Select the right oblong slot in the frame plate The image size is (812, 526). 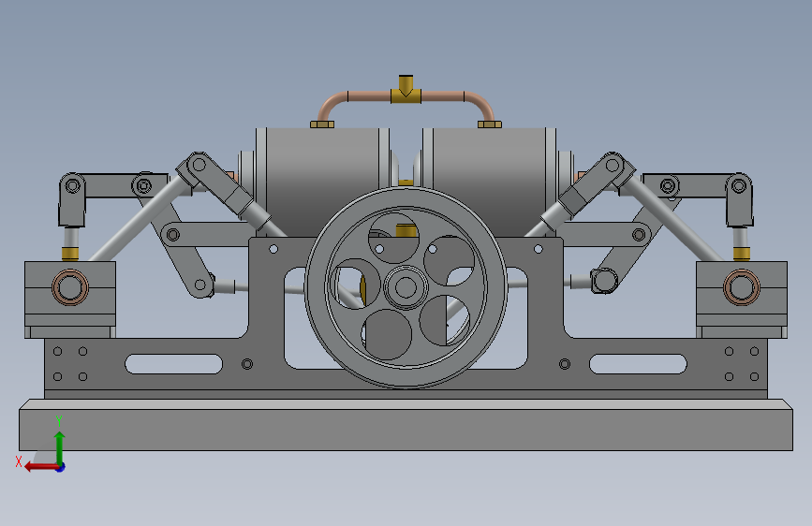[x=638, y=364]
